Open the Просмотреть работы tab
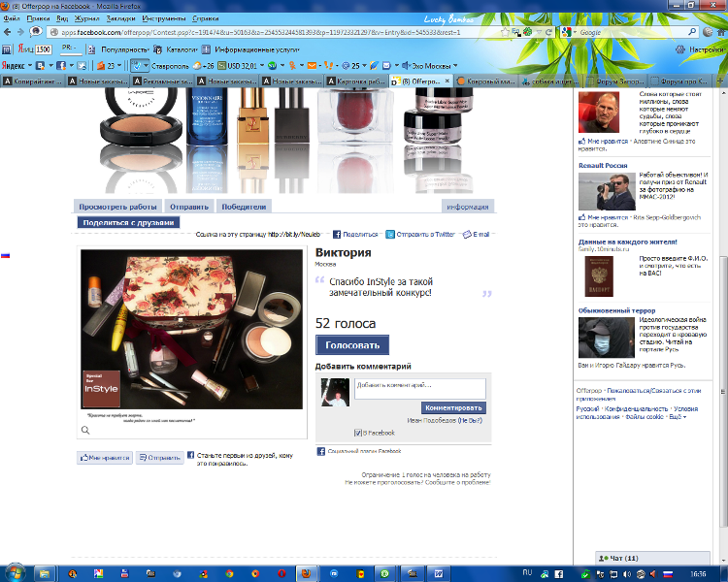This screenshot has width=728, height=582. [x=117, y=207]
